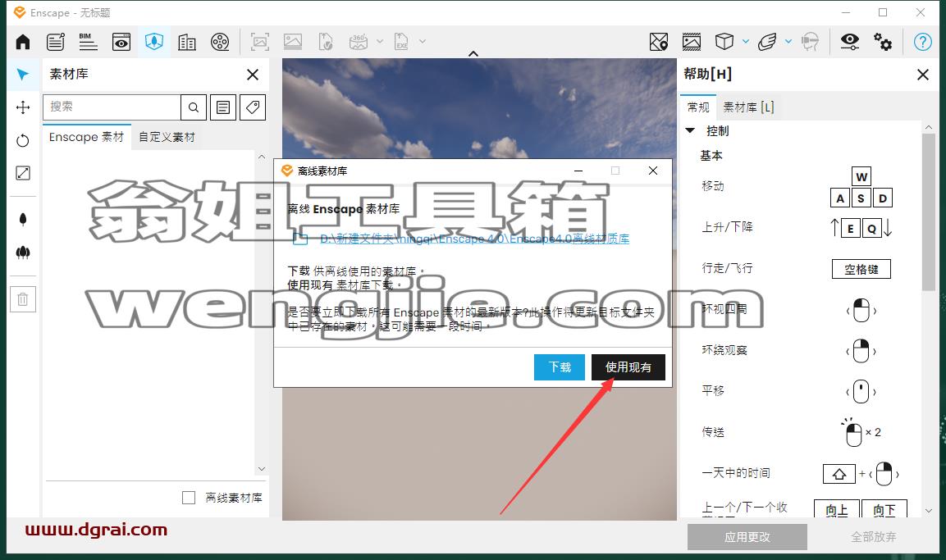Open the offline library folder path link
Viewport: 946px width, 560px height.
click(474, 239)
